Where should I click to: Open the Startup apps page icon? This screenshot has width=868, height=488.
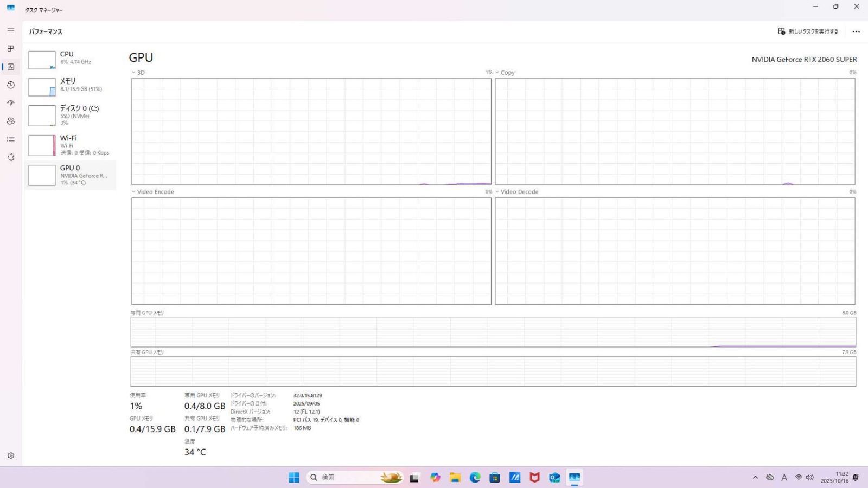tap(11, 103)
